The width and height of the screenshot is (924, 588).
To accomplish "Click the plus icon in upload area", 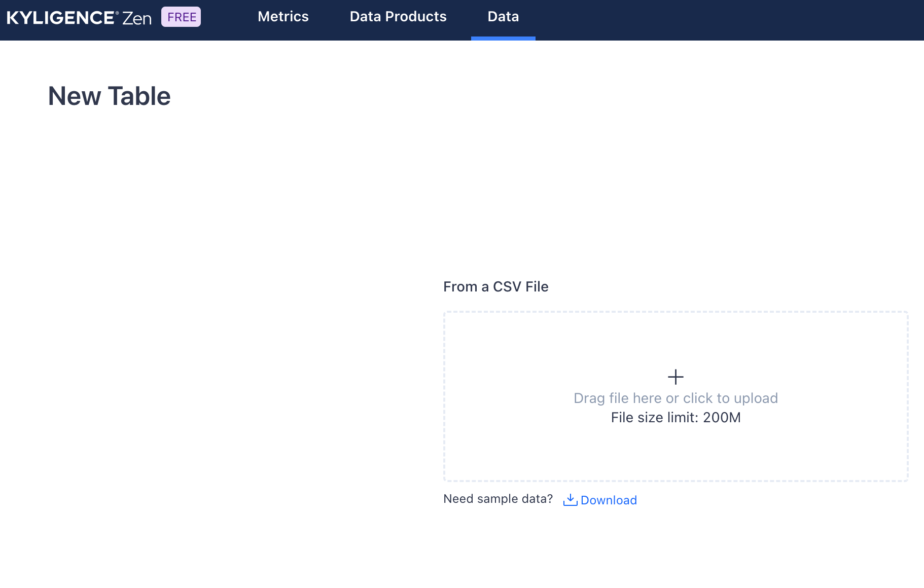I will [x=676, y=377].
